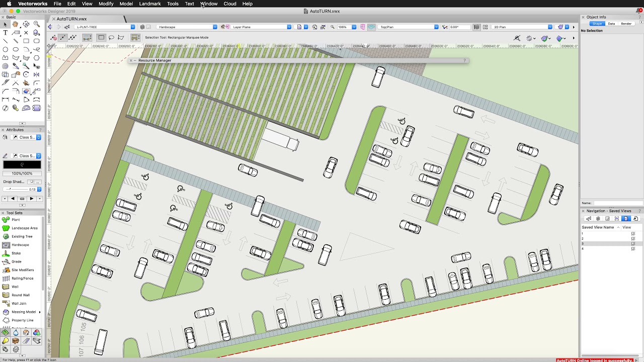Toggle Enable Connected Walls mode button
The image size is (644, 362).
[87, 37]
